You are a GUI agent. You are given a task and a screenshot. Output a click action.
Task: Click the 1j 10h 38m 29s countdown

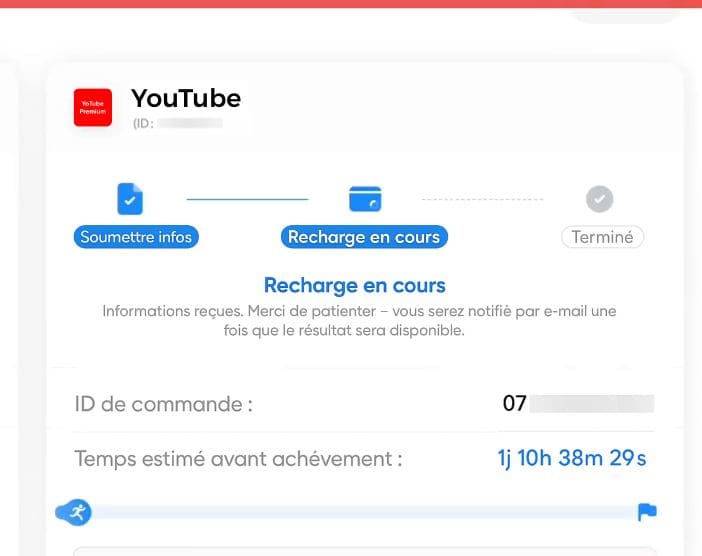coord(572,458)
